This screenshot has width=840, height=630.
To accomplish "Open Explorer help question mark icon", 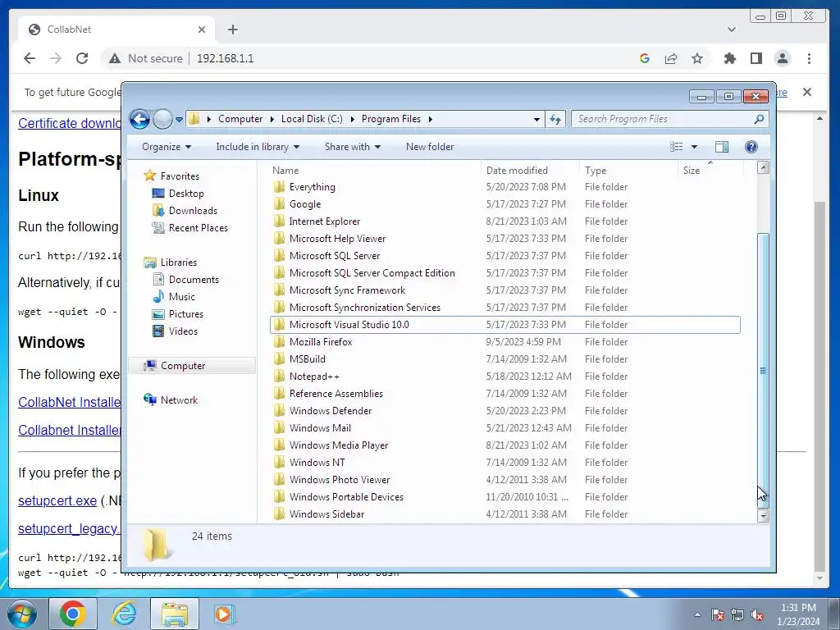I will pos(751,147).
